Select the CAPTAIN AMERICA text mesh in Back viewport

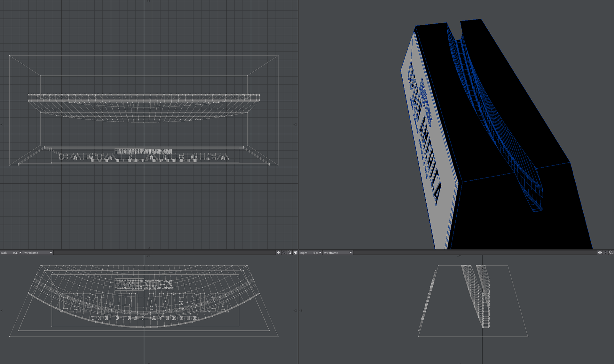[144, 302]
